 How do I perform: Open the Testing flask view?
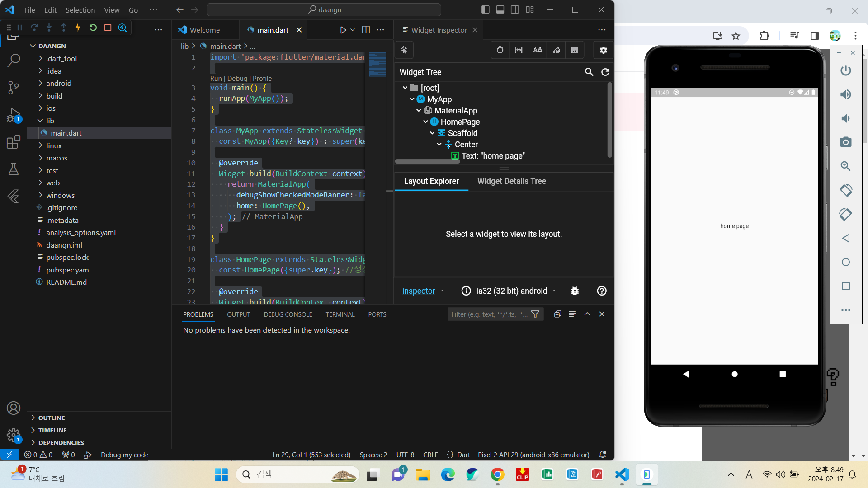click(14, 169)
